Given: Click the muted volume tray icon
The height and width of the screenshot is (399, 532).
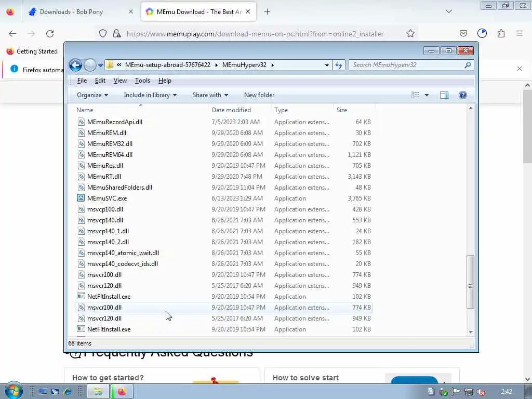Looking at the screenshot, I should 481,392.
